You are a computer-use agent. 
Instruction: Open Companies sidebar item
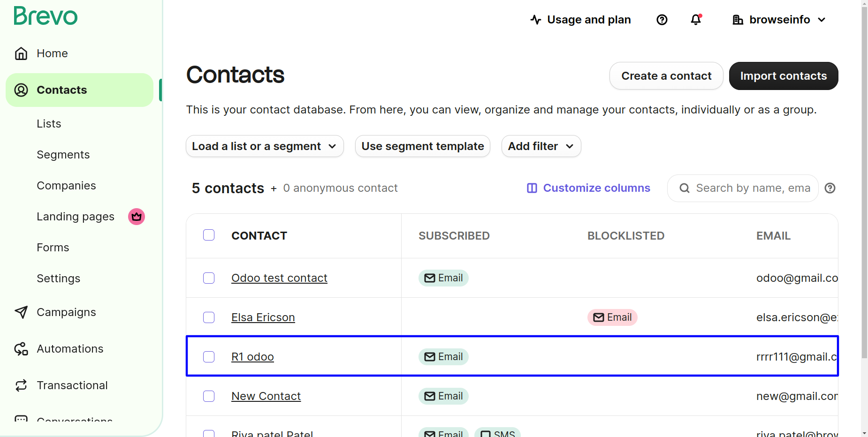pos(66,186)
